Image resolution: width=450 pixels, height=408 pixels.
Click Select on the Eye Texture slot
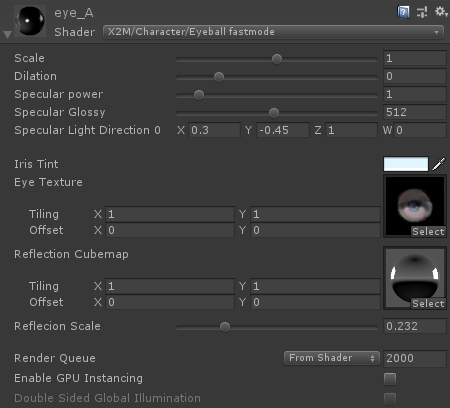coord(428,231)
